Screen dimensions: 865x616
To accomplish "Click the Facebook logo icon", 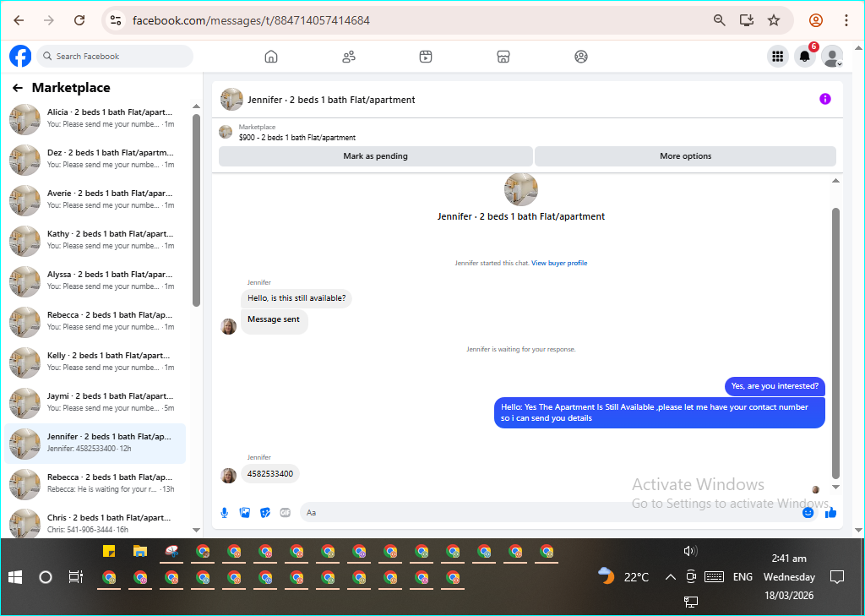I will pos(20,57).
